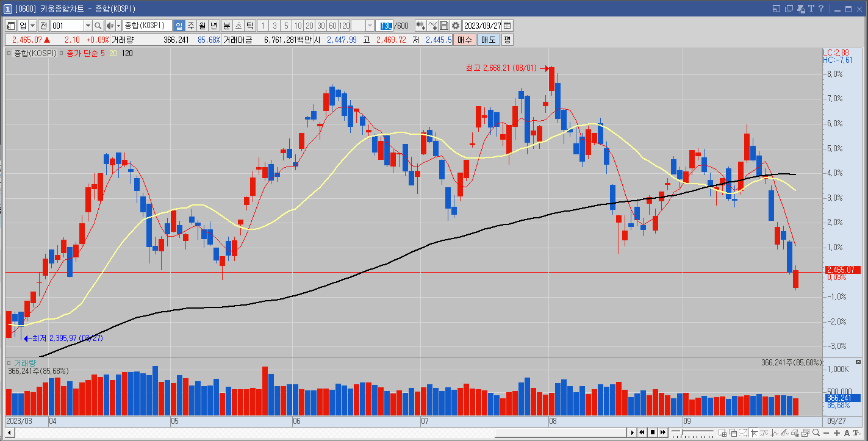The image size is (868, 441).
Task: Click the overlapping windows icon in title bar
Action: pyautogui.click(x=788, y=9)
